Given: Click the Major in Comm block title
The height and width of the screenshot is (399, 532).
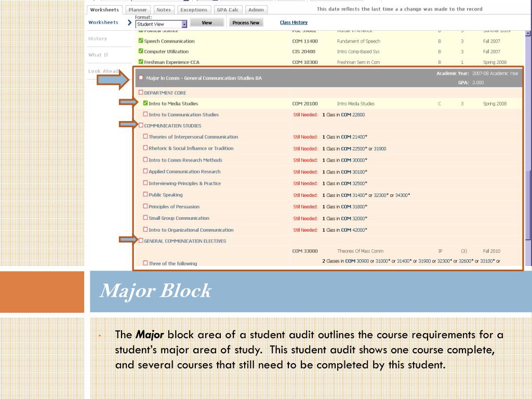Looking at the screenshot, I should click(204, 78).
